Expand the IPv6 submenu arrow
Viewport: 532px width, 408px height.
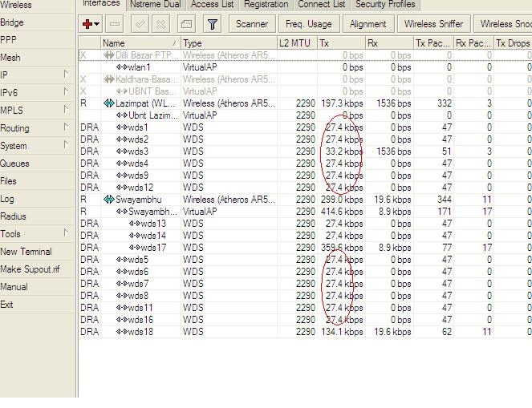click(x=66, y=92)
